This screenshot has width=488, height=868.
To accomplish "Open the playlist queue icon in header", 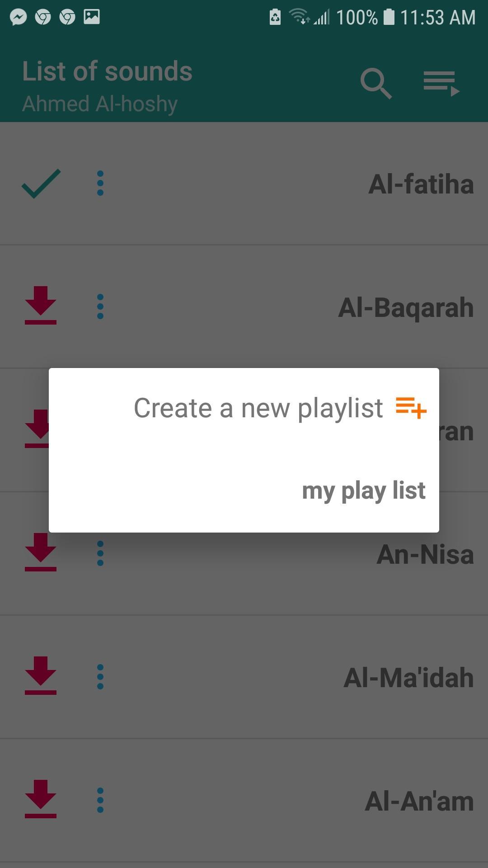I will pyautogui.click(x=441, y=84).
